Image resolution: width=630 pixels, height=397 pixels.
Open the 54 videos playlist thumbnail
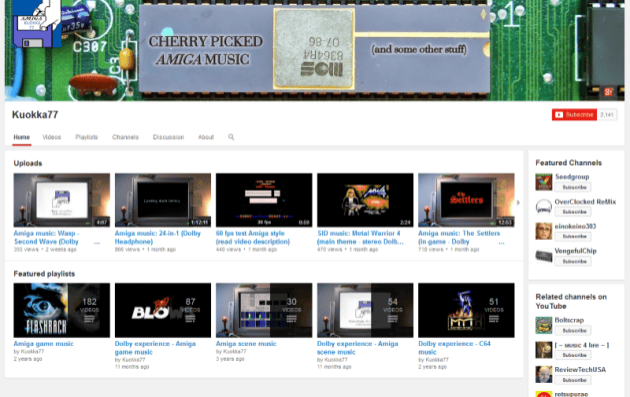(365, 310)
